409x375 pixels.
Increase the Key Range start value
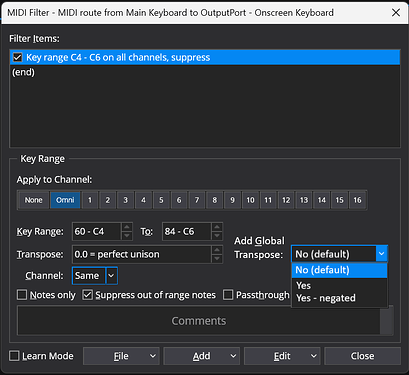click(127, 227)
